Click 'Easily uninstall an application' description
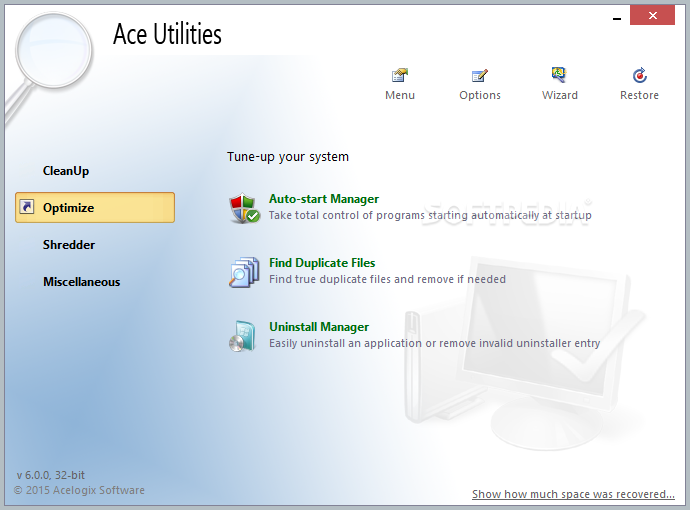The height and width of the screenshot is (510, 690). point(434,343)
